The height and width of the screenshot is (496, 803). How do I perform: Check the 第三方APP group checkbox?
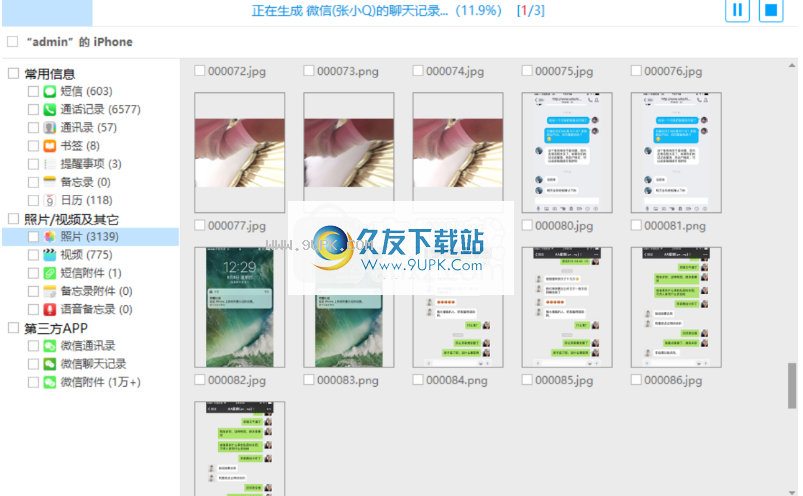13,328
